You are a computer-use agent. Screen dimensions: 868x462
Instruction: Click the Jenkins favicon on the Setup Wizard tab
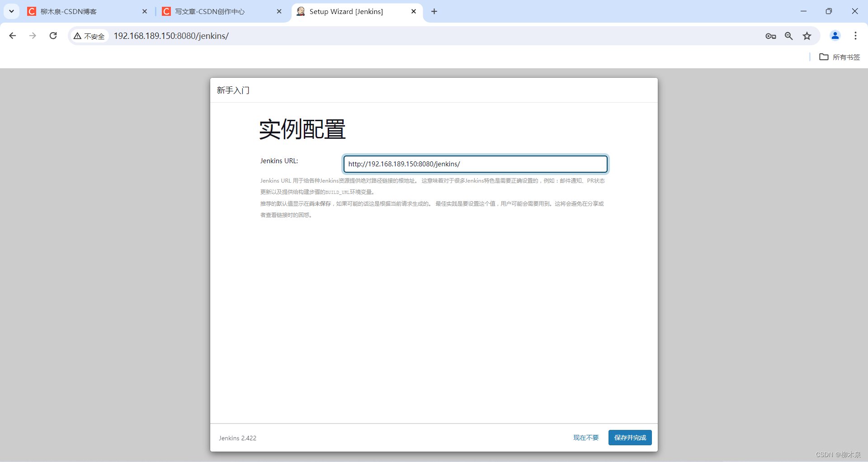click(x=301, y=11)
